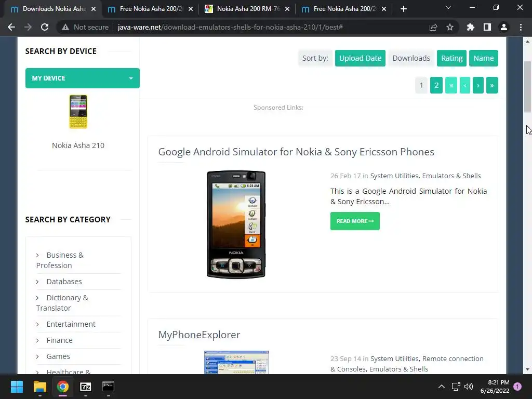This screenshot has height=399, width=532.
Task: Go to results page 1
Action: (421, 85)
